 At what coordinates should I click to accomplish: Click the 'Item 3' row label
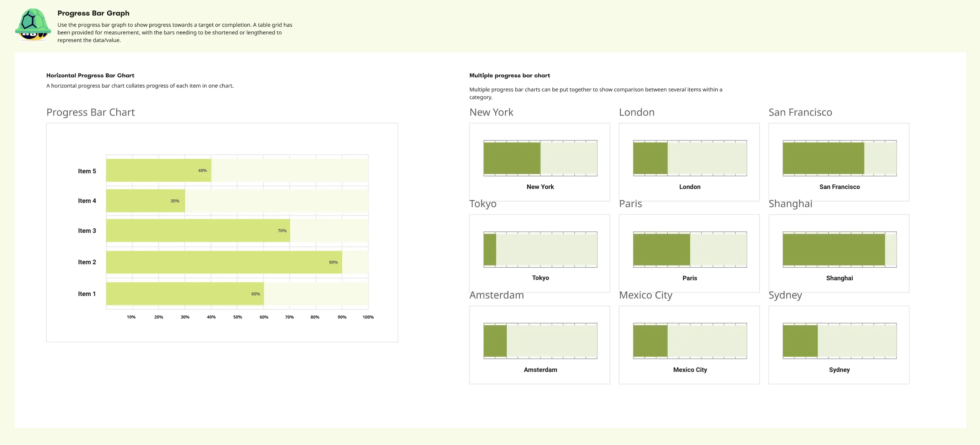[x=87, y=230]
